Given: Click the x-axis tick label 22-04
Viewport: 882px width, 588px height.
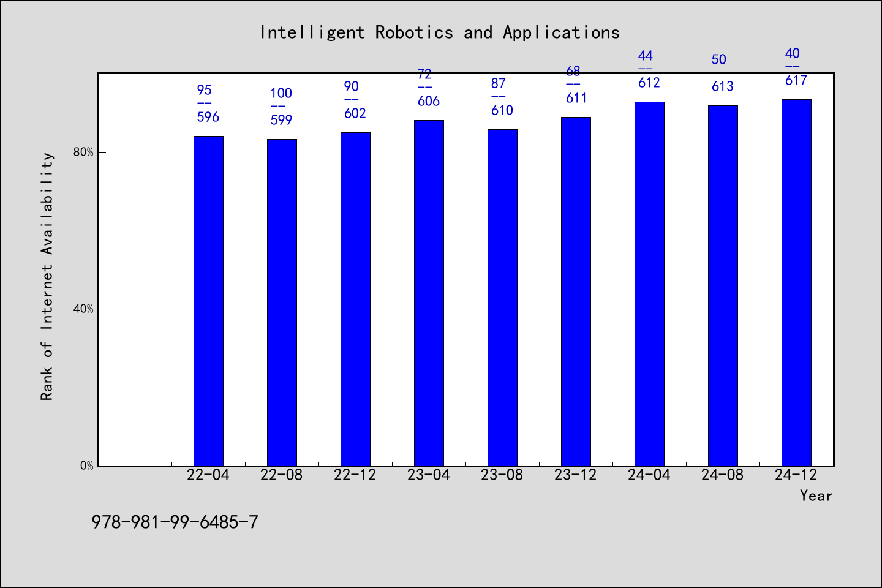Looking at the screenshot, I should (x=208, y=475).
